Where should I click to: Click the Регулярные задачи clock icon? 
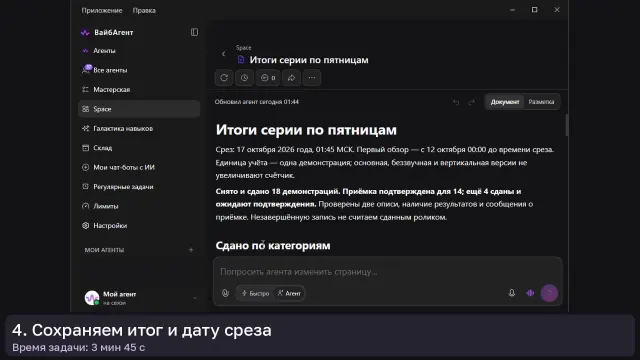pos(85,187)
